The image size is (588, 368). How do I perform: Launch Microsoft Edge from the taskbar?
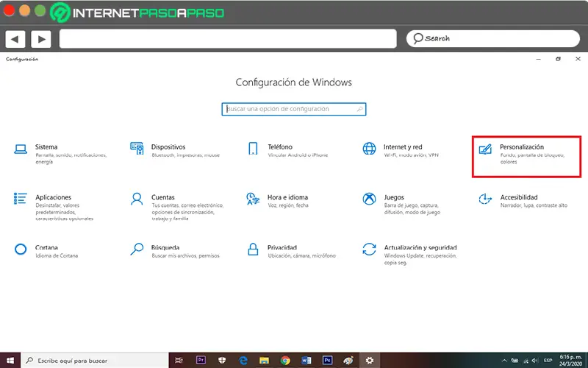pos(243,361)
